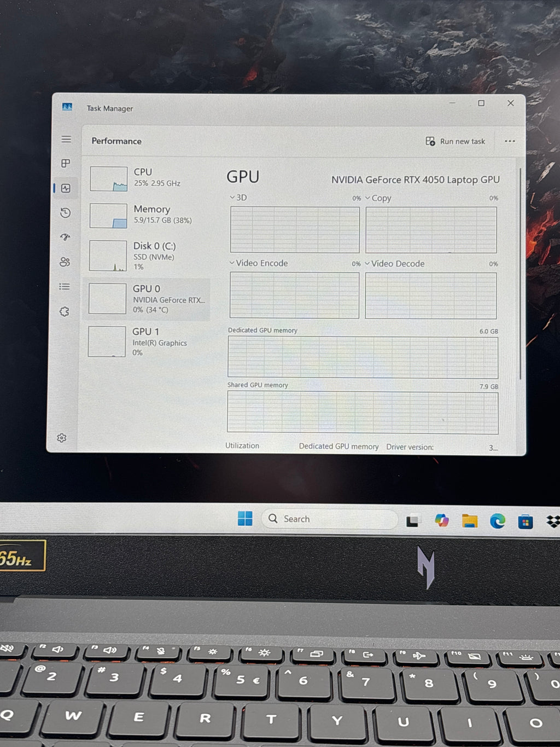Image resolution: width=560 pixels, height=747 pixels.
Task: Open Microsoft Store from the taskbar
Action: click(526, 522)
